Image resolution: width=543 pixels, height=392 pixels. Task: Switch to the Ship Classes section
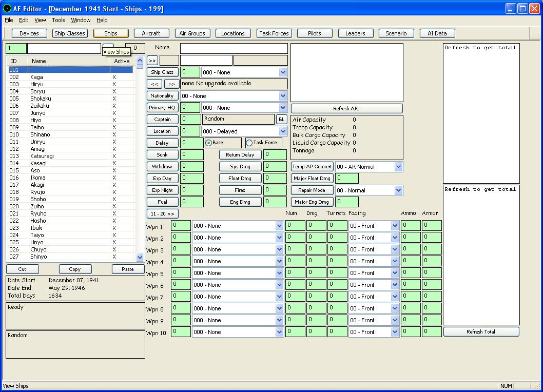(70, 33)
